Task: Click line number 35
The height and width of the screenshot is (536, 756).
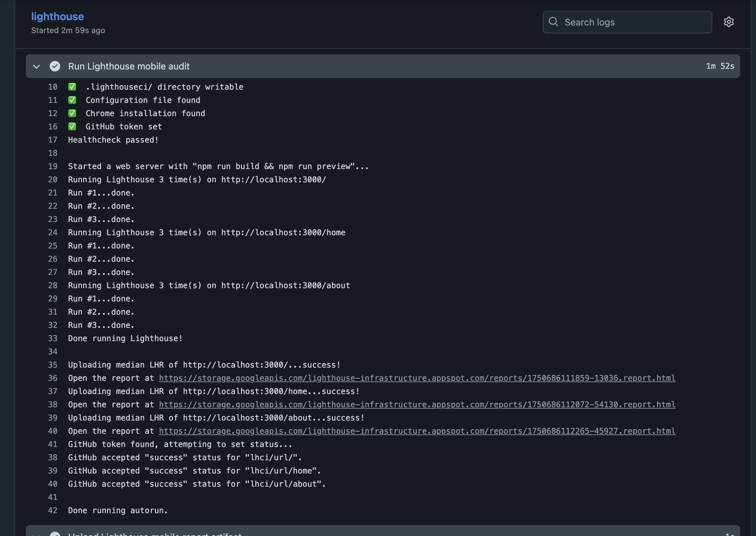Action: [53, 365]
